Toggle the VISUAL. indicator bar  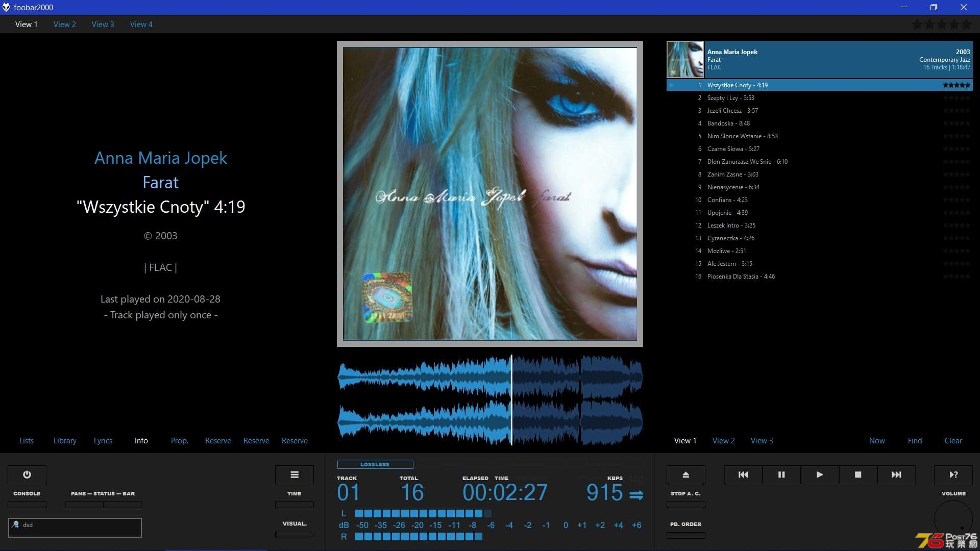click(x=295, y=535)
